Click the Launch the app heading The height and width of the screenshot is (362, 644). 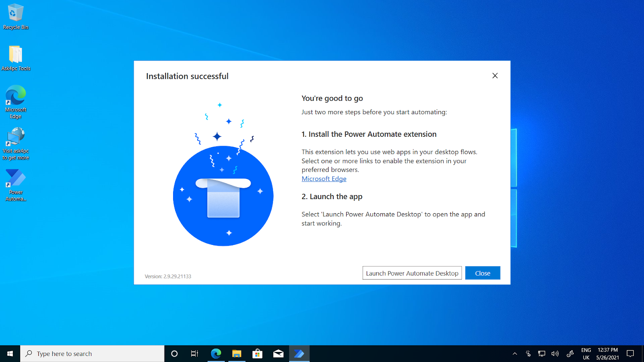tap(332, 197)
